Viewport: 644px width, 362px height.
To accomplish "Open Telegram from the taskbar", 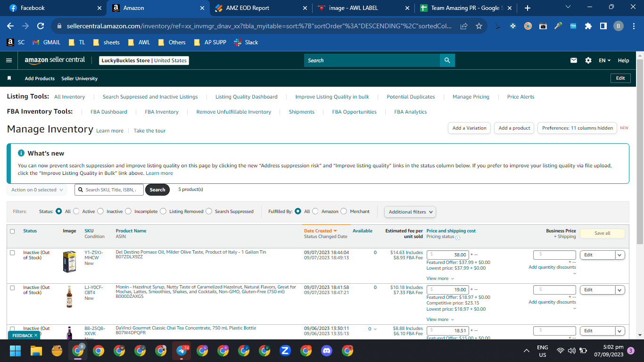I will coord(182,351).
